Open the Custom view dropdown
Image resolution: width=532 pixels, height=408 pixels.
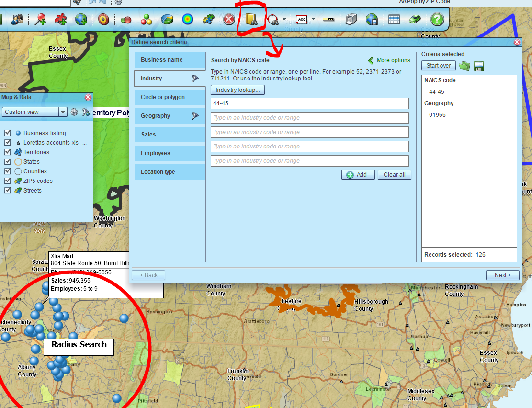pyautogui.click(x=34, y=112)
